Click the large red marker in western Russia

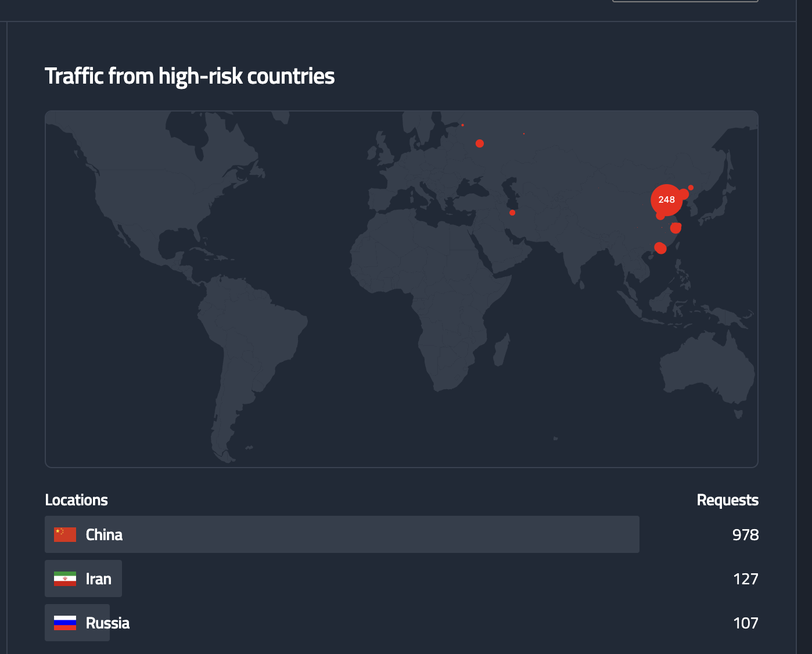(x=479, y=143)
